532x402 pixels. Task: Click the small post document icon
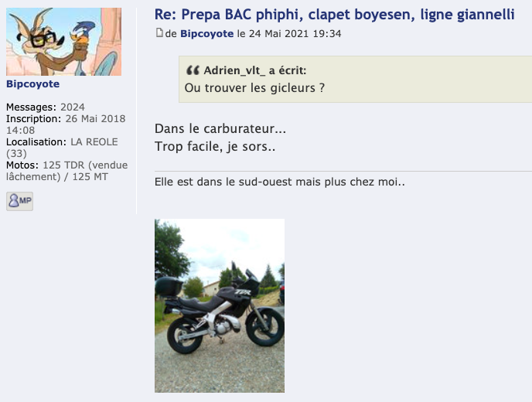click(x=159, y=32)
